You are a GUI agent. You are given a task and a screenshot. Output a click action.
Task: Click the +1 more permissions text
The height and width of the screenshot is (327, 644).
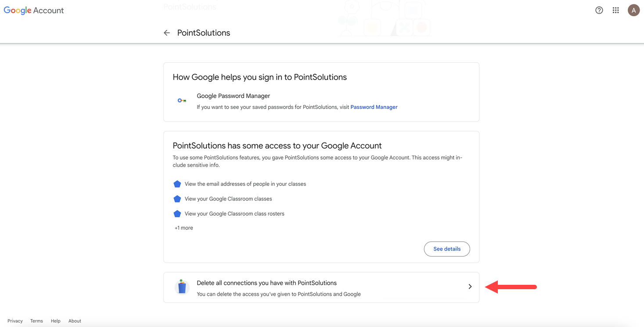(183, 228)
